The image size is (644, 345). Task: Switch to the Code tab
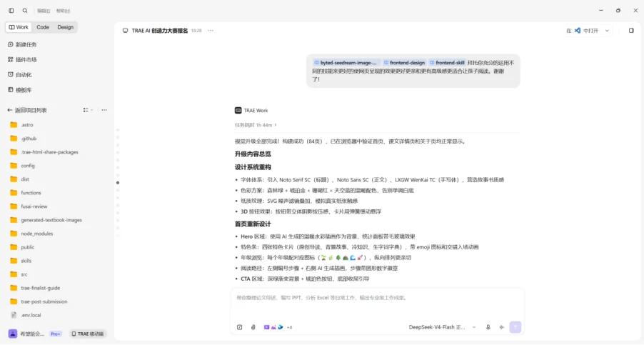tap(43, 27)
